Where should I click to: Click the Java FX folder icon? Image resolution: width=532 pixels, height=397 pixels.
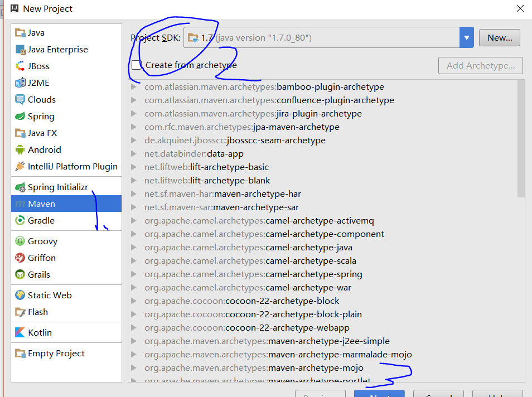point(21,133)
